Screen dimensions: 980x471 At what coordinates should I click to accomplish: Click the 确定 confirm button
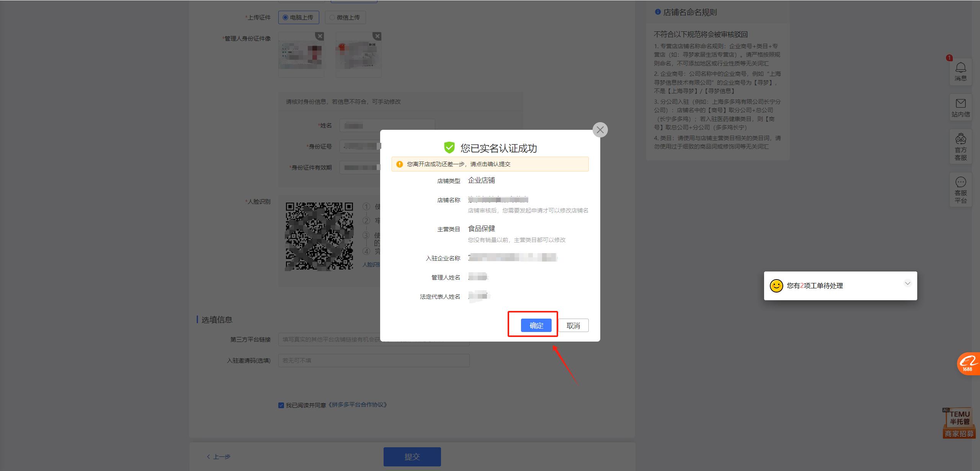pos(536,325)
